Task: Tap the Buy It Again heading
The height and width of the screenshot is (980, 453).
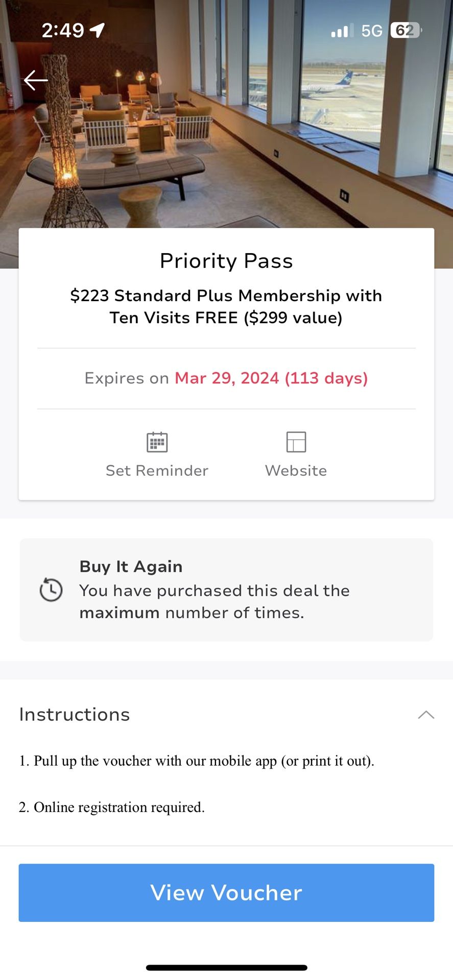Action: 131,567
